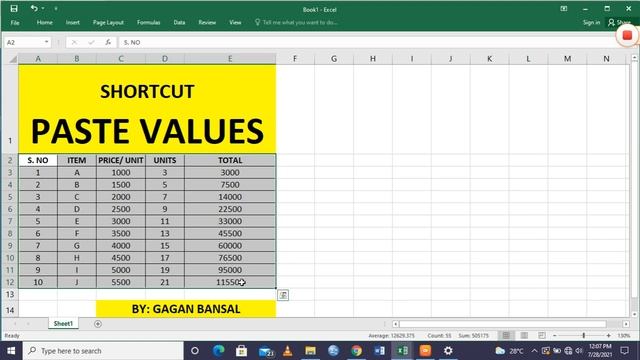The width and height of the screenshot is (640, 360).
Task: Click the zoom out minus button
Action: click(x=555, y=336)
